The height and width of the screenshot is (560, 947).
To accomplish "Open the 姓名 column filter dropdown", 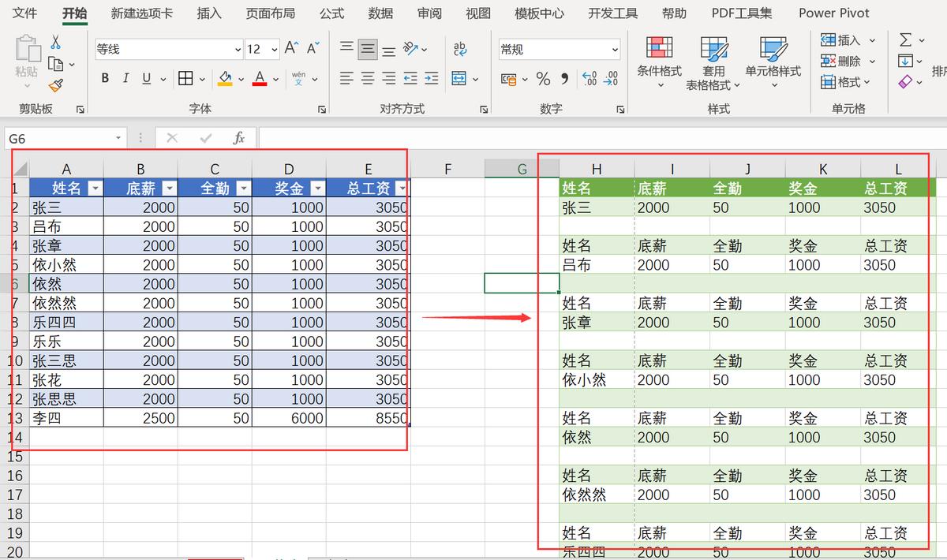I will point(95,188).
